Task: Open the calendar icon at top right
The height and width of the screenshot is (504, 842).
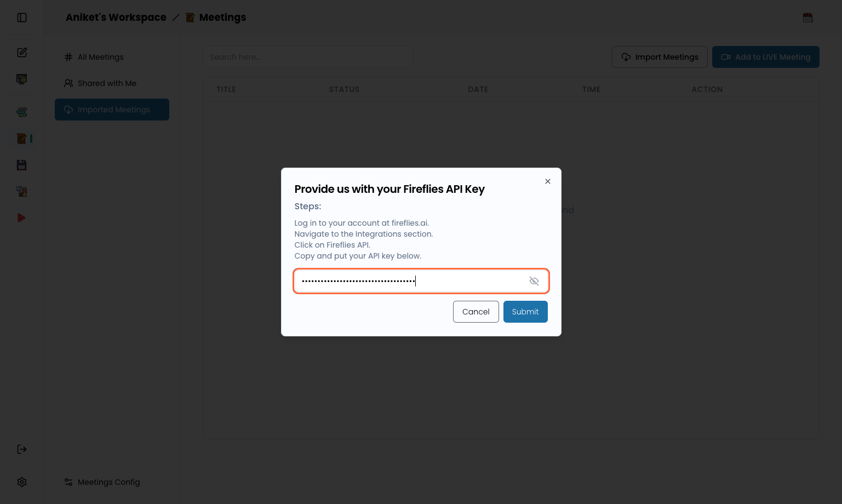Action: click(807, 18)
